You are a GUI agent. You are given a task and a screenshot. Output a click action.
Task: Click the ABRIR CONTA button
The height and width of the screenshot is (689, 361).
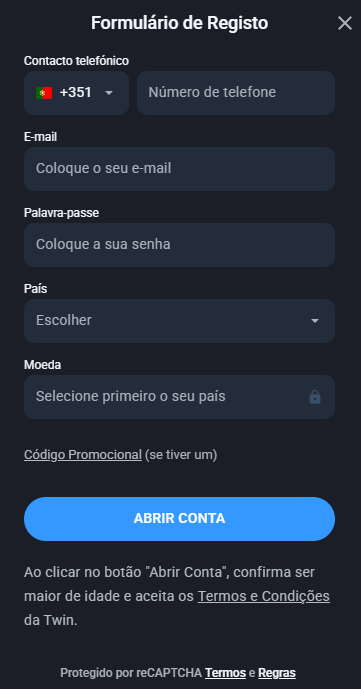[x=179, y=519]
